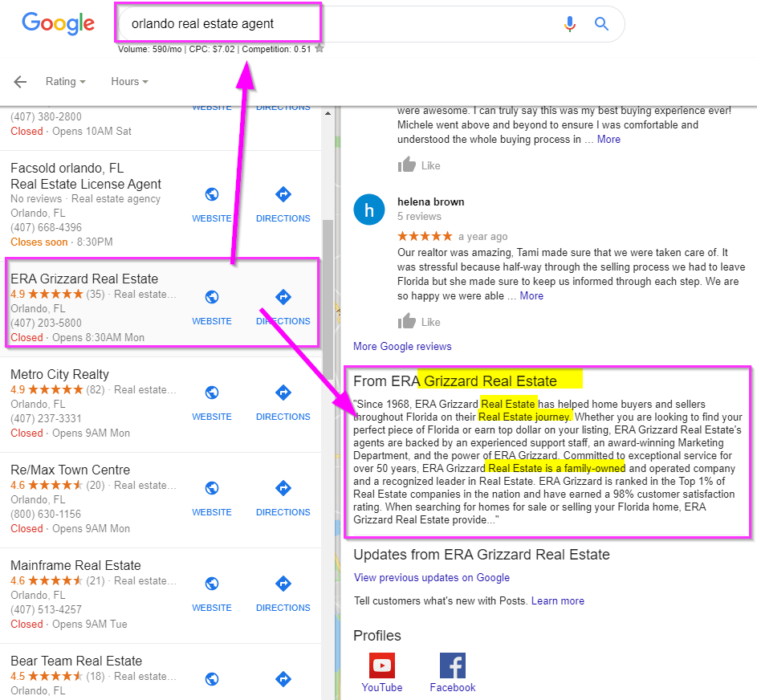Click the Updates from ERA Grizzard heading
This screenshot has height=700, width=757.
(482, 555)
